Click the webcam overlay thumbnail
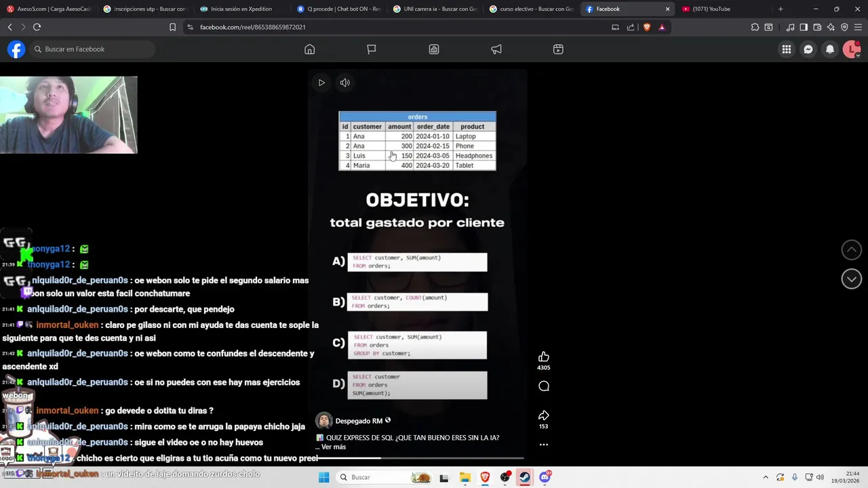The height and width of the screenshot is (488, 868). [x=68, y=115]
